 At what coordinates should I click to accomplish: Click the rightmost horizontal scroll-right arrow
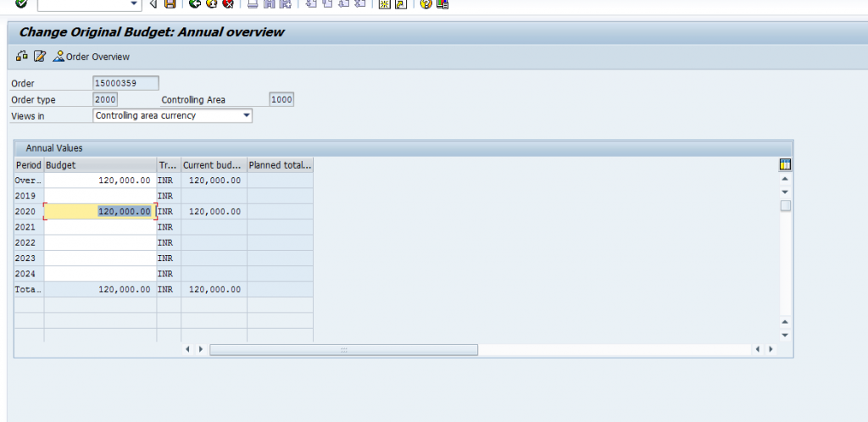point(770,349)
